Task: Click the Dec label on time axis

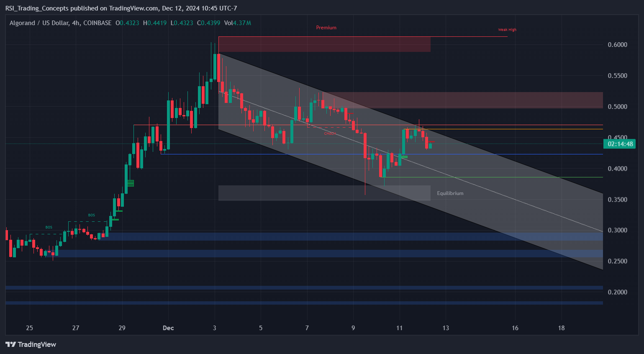Action: 168,328
